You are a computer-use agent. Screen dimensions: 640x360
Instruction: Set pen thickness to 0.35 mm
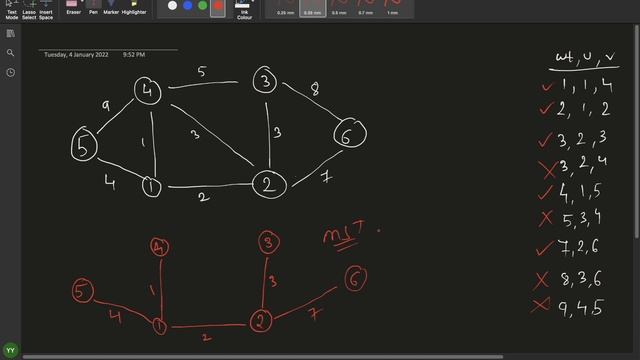point(313,8)
